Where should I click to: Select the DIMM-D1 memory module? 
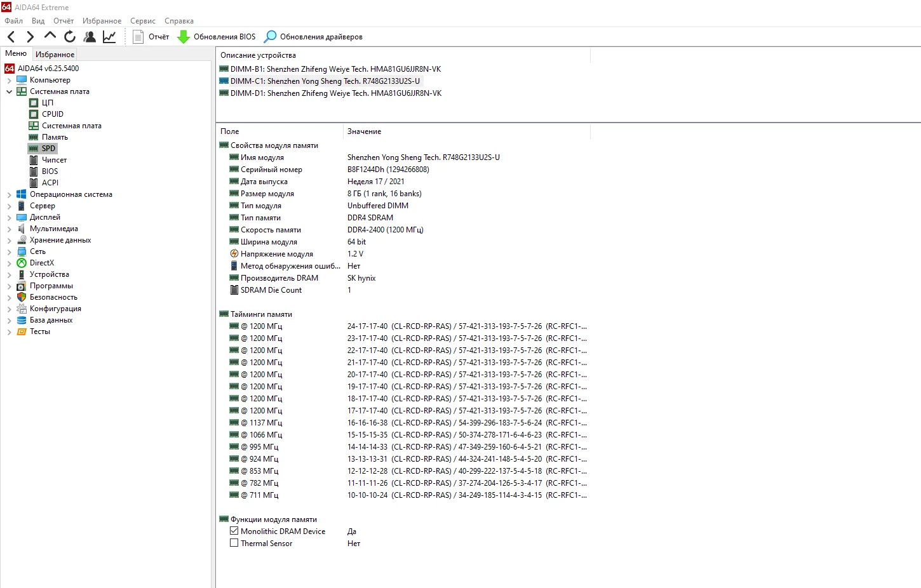coord(331,93)
